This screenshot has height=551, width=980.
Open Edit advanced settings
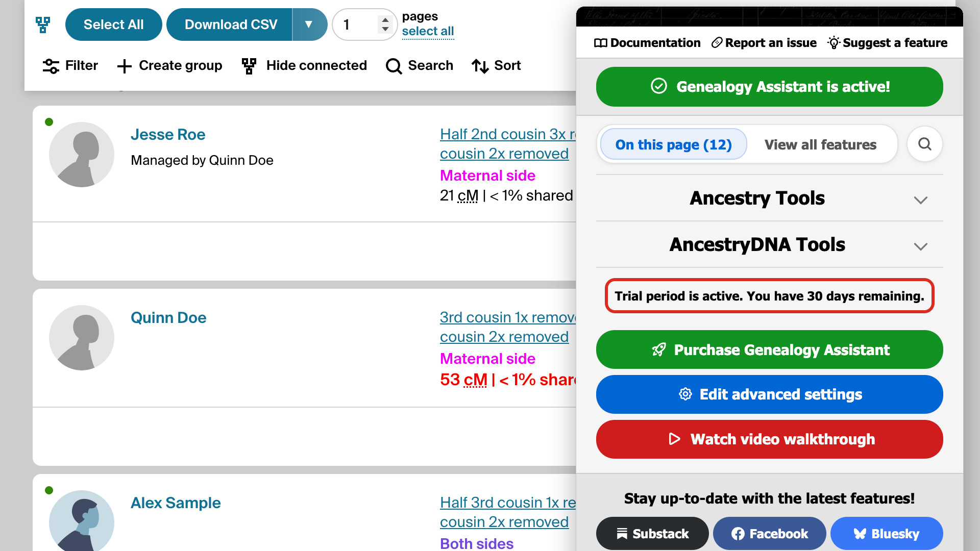pyautogui.click(x=769, y=394)
